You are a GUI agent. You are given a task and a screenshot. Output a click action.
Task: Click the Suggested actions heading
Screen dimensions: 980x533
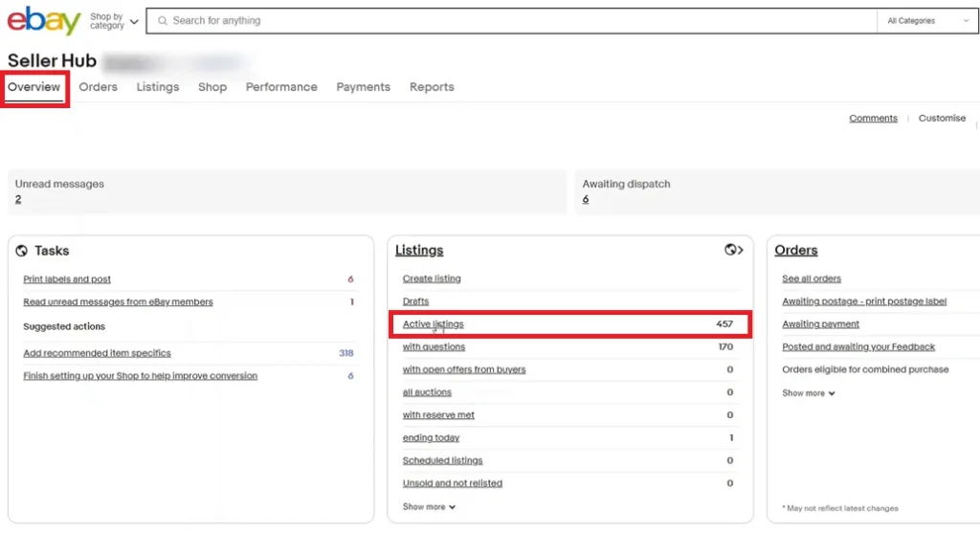click(x=64, y=327)
